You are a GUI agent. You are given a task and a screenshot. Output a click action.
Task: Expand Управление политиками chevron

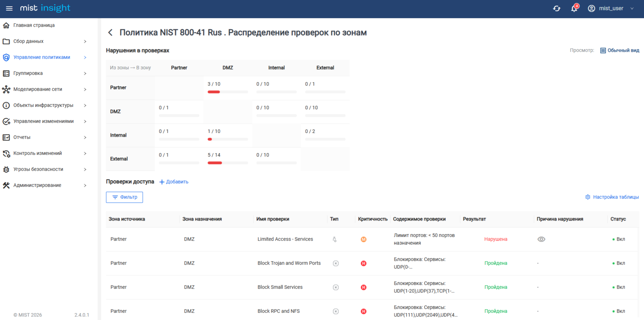[x=85, y=57]
